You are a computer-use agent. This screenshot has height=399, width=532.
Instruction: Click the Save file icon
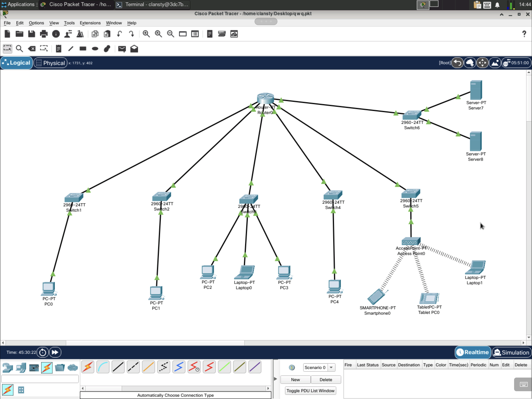[32, 34]
